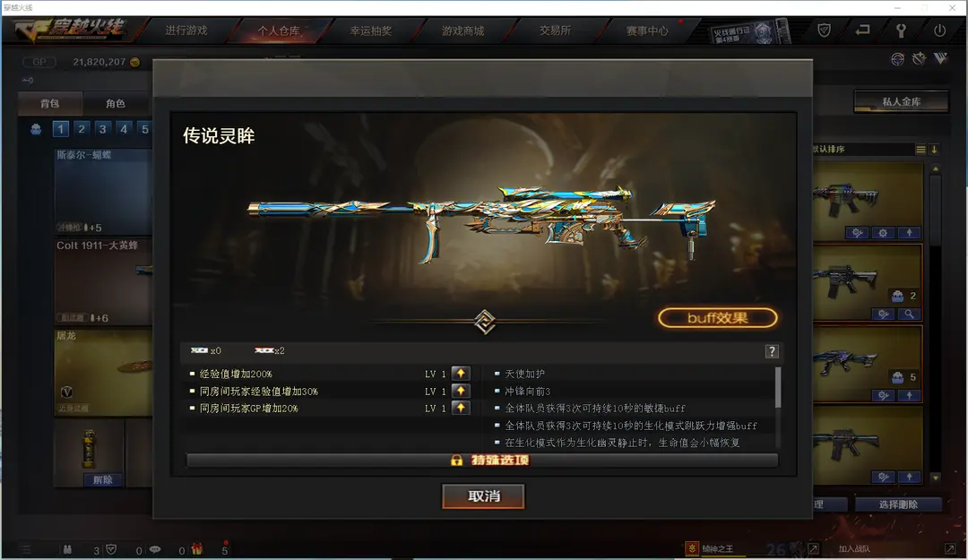
Task: Click the diamond emblem below the weapon
Action: point(485,322)
